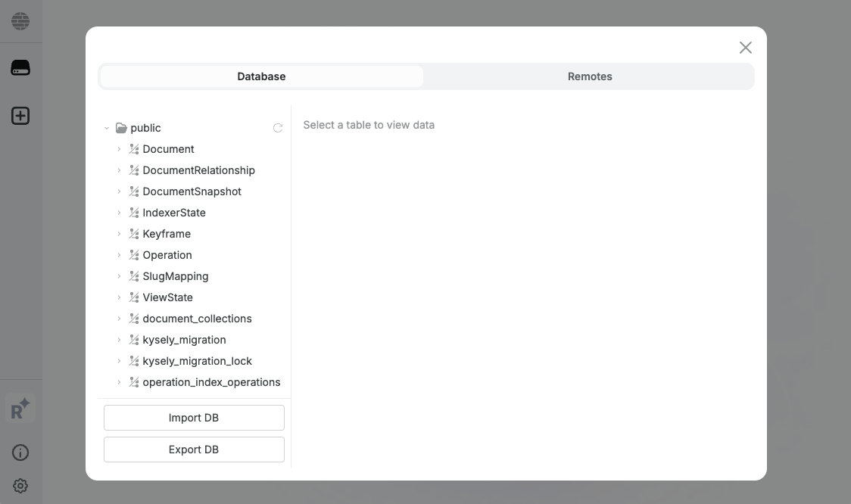Click the R logo icon in the sidebar
The width and height of the screenshot is (851, 504).
point(20,409)
